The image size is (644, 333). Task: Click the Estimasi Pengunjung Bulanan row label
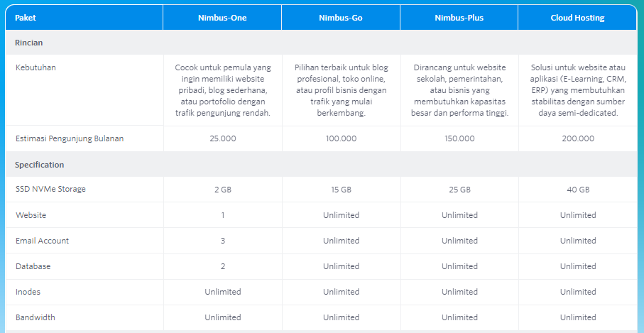pos(70,138)
